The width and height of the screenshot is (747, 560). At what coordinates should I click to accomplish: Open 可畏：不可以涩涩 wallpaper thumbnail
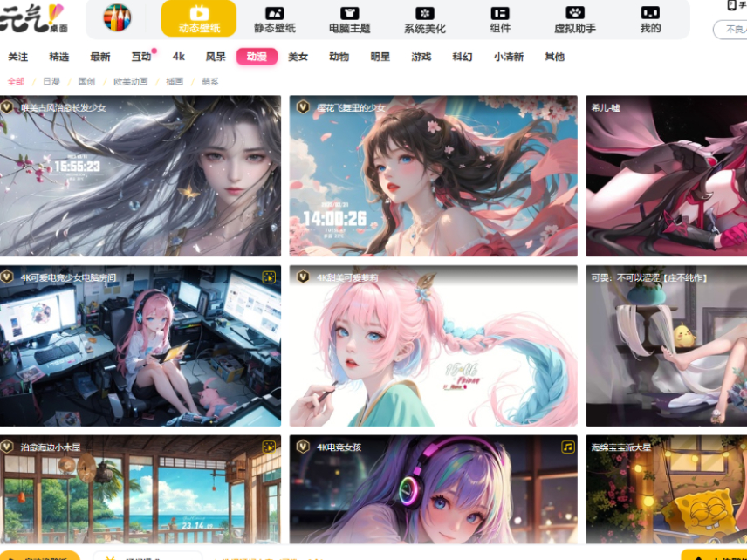click(x=667, y=345)
